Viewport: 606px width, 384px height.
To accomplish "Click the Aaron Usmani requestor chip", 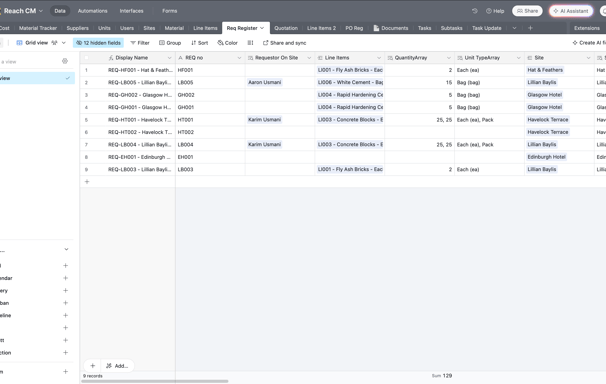I will point(265,82).
